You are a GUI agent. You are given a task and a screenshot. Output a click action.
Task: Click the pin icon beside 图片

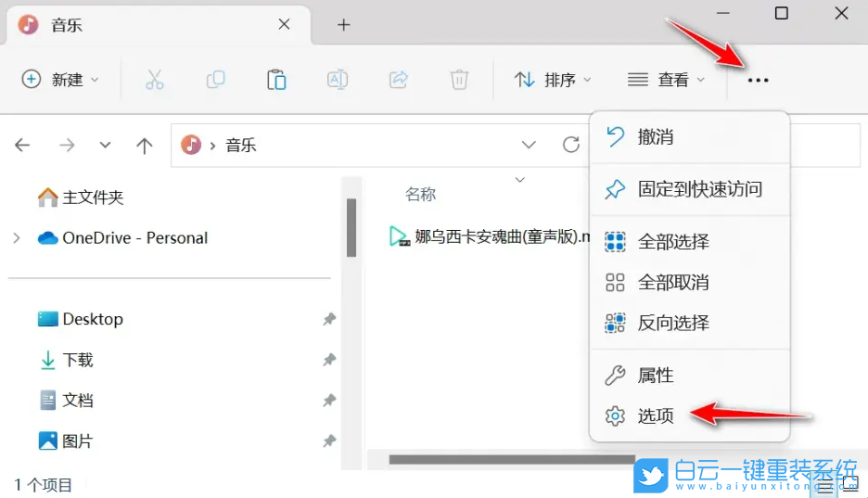329,441
